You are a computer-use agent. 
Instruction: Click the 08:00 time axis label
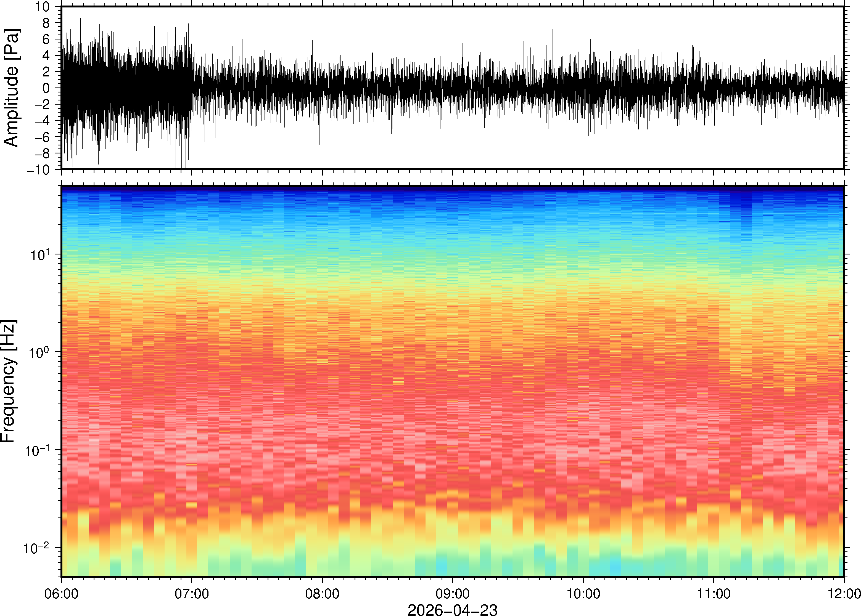(322, 593)
